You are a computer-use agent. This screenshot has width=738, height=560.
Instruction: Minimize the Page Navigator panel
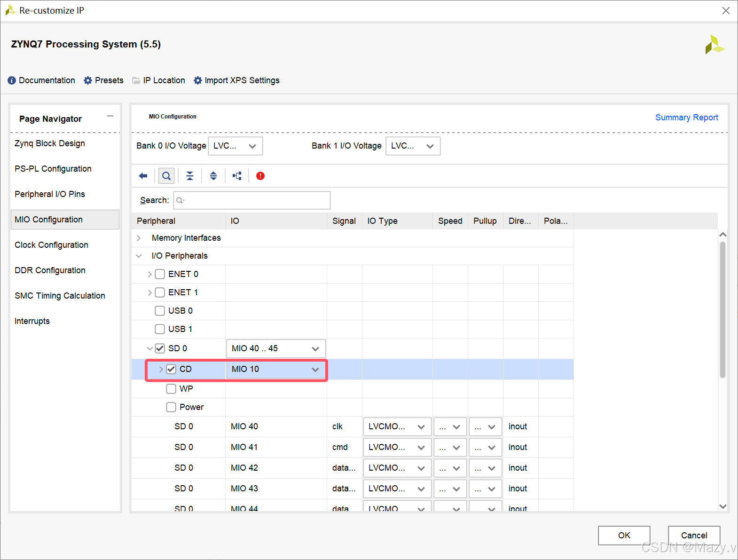[x=110, y=116]
